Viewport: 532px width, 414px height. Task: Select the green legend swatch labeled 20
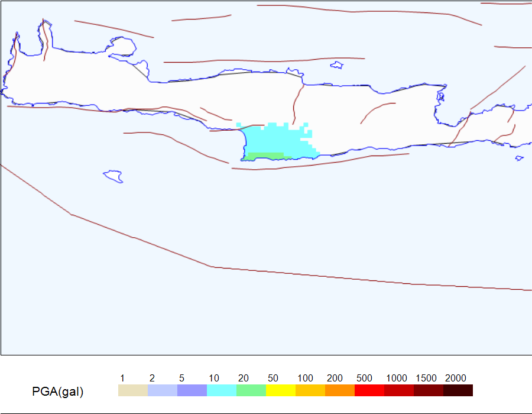coord(251,390)
